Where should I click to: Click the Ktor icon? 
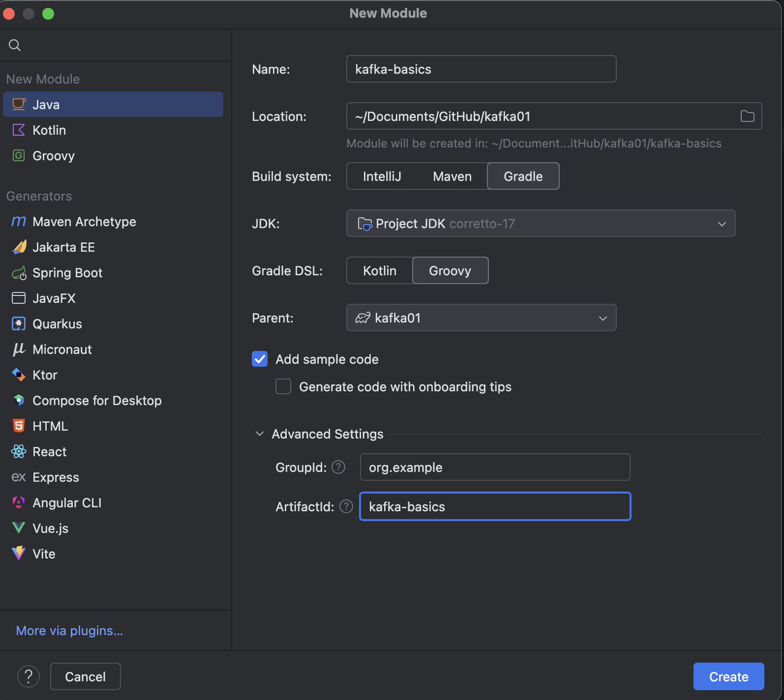tap(19, 375)
